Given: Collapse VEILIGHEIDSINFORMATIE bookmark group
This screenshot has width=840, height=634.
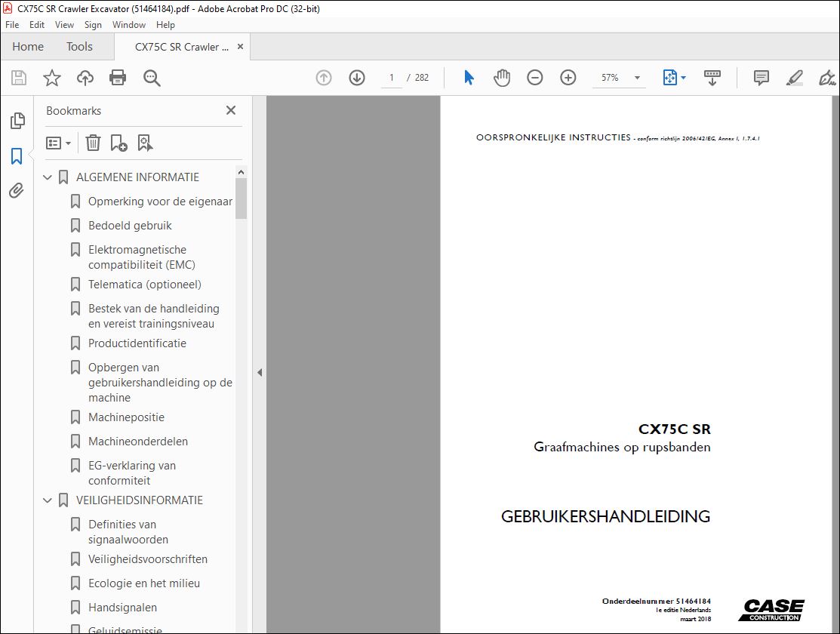Looking at the screenshot, I should (x=48, y=500).
